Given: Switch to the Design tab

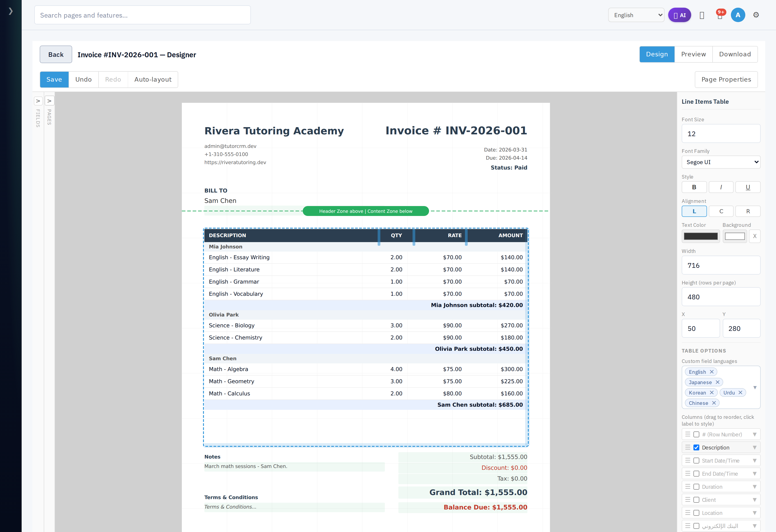Looking at the screenshot, I should click(x=657, y=54).
